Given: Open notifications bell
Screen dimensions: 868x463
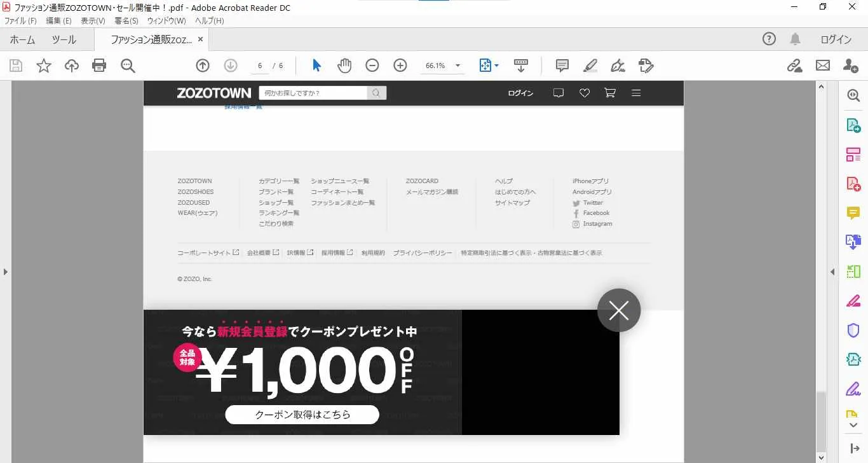Looking at the screenshot, I should (x=795, y=39).
